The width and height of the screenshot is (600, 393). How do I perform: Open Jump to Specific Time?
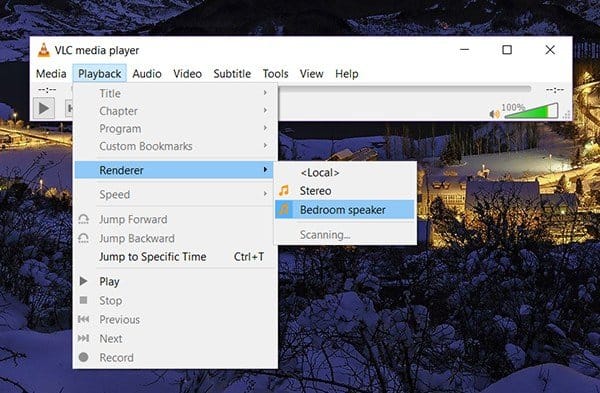(175, 257)
